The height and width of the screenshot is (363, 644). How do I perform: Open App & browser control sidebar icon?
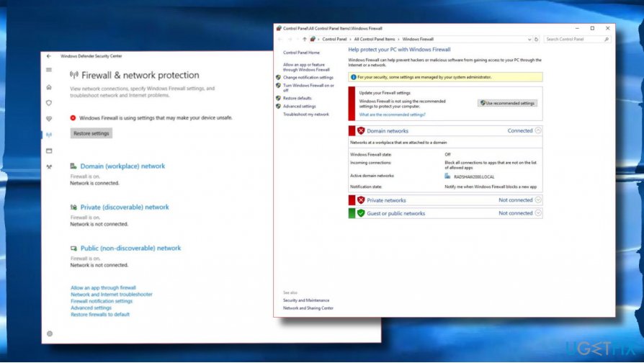coord(49,151)
